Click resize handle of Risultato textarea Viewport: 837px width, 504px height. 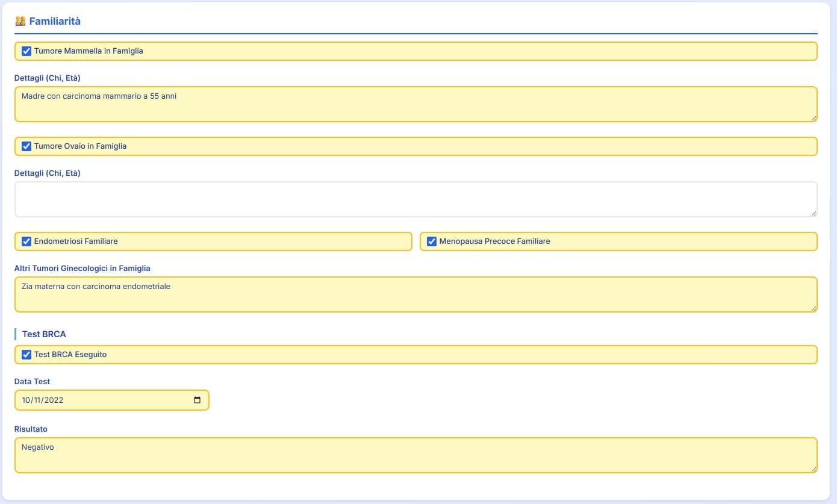point(814,469)
